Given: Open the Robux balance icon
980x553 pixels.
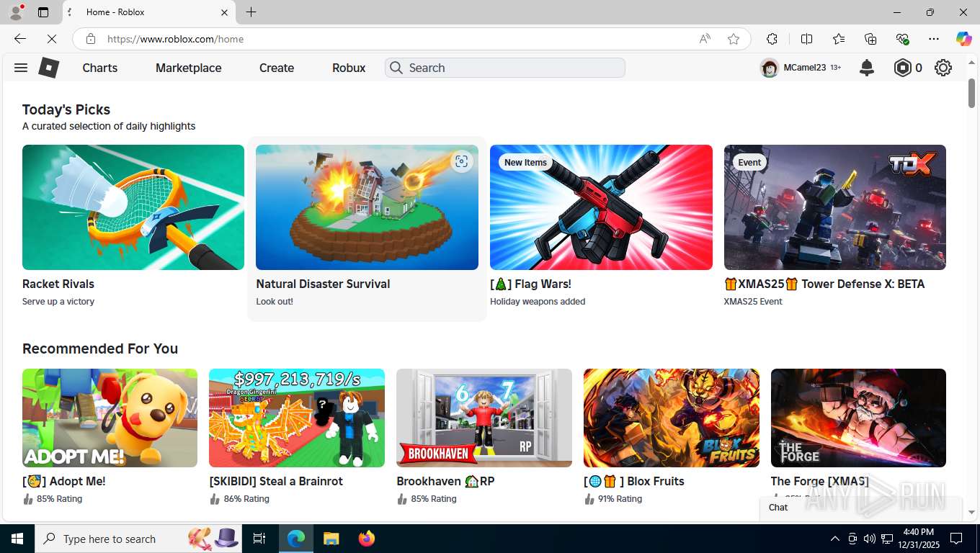Looking at the screenshot, I should click(902, 68).
